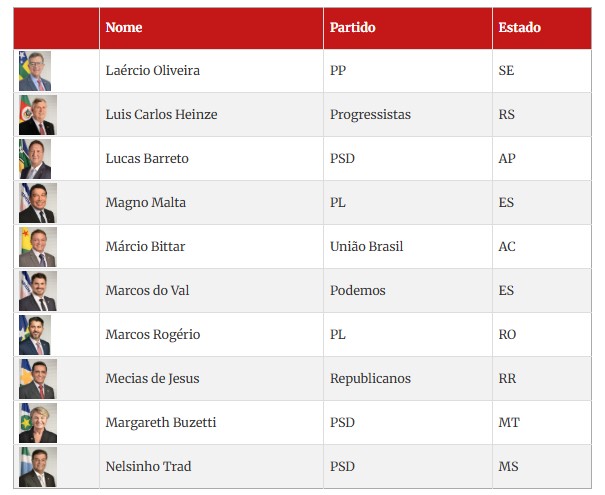Click Nelsinho Trad's photo

pos(38,467)
